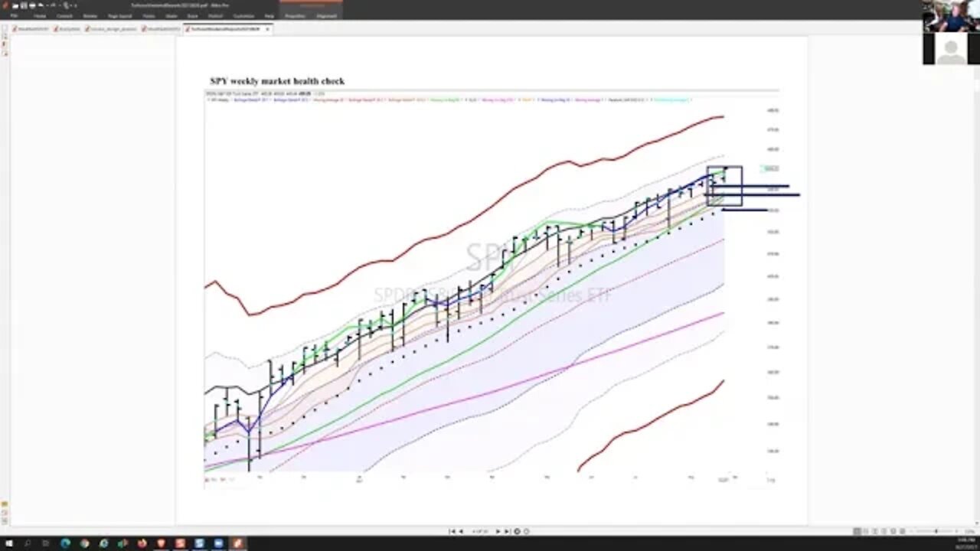Switch to the Home ribbon tab

pyautogui.click(x=39, y=15)
